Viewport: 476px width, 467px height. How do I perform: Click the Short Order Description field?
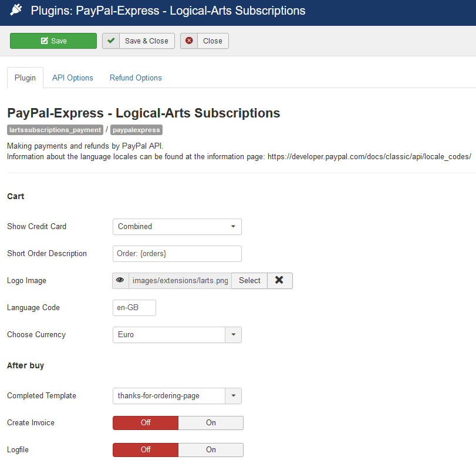pyautogui.click(x=177, y=254)
